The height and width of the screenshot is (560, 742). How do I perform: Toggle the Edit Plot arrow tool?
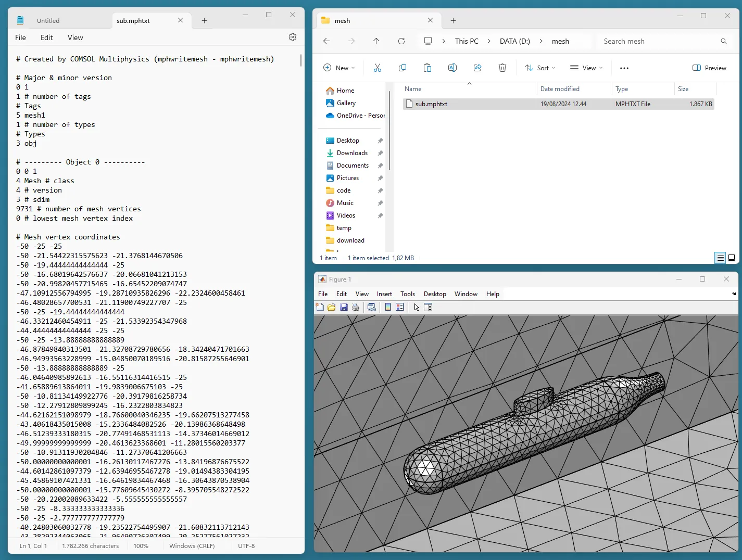tap(417, 308)
